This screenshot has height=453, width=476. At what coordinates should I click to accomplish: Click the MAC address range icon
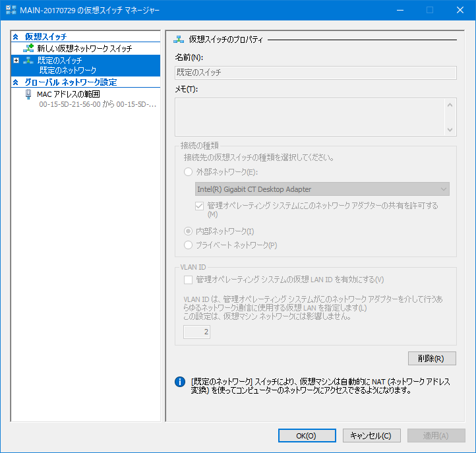[28, 94]
